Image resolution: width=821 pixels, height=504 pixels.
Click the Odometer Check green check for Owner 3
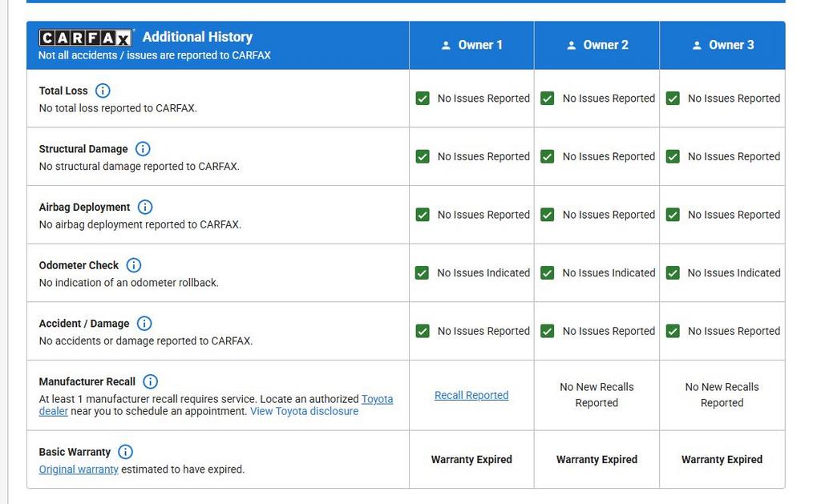point(673,272)
